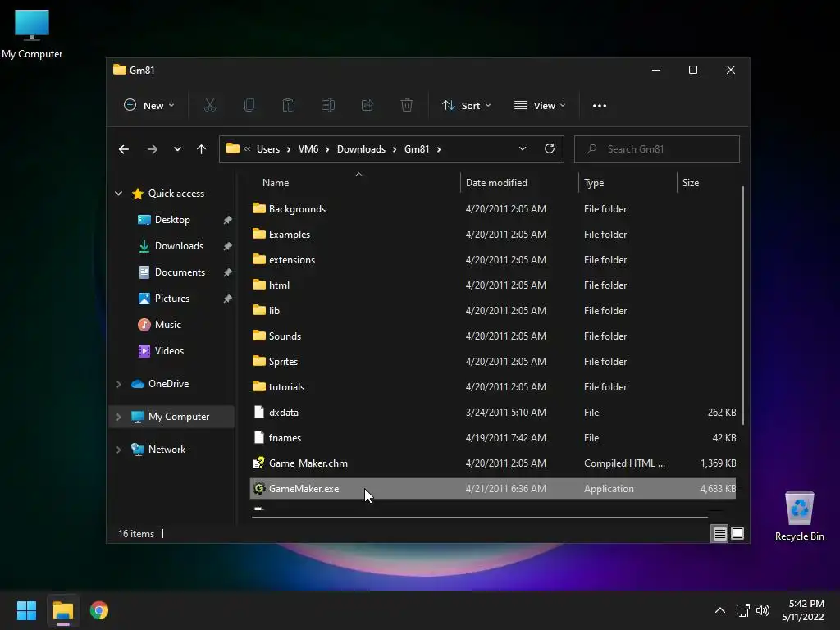The height and width of the screenshot is (630, 840).
Task: Expand My Computer in navigation pane
Action: pos(118,417)
